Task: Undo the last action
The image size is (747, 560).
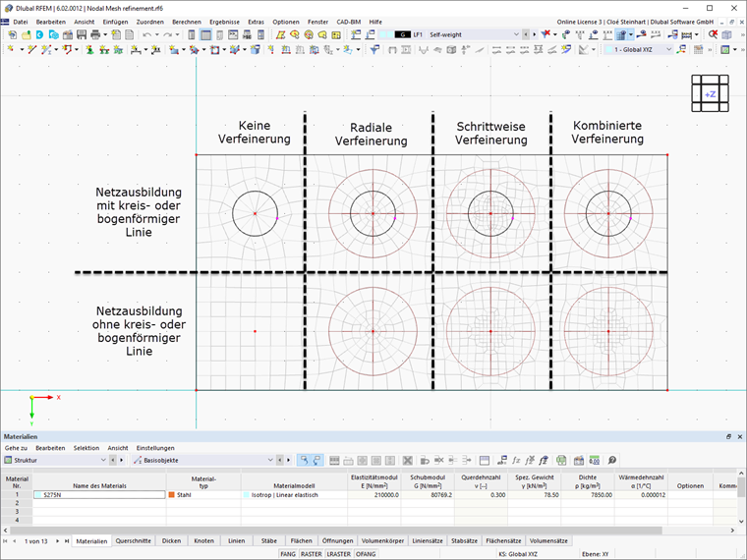Action: point(147,34)
